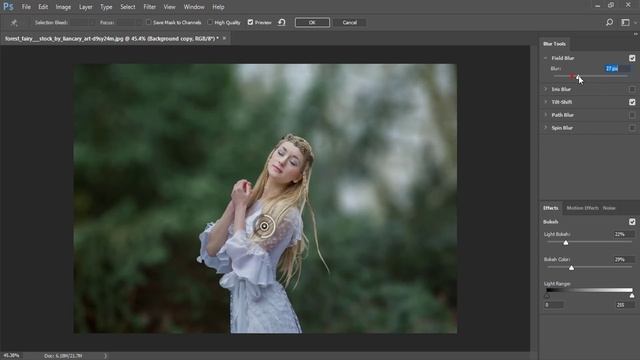Screen dimensions: 640x360
Task: Click the Blur pixel value field
Action: pos(617,69)
